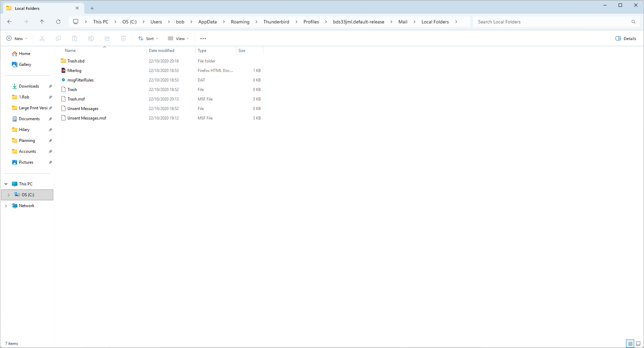The width and height of the screenshot is (644, 348).
Task: Select the Unsent Messages file name
Action: click(83, 109)
